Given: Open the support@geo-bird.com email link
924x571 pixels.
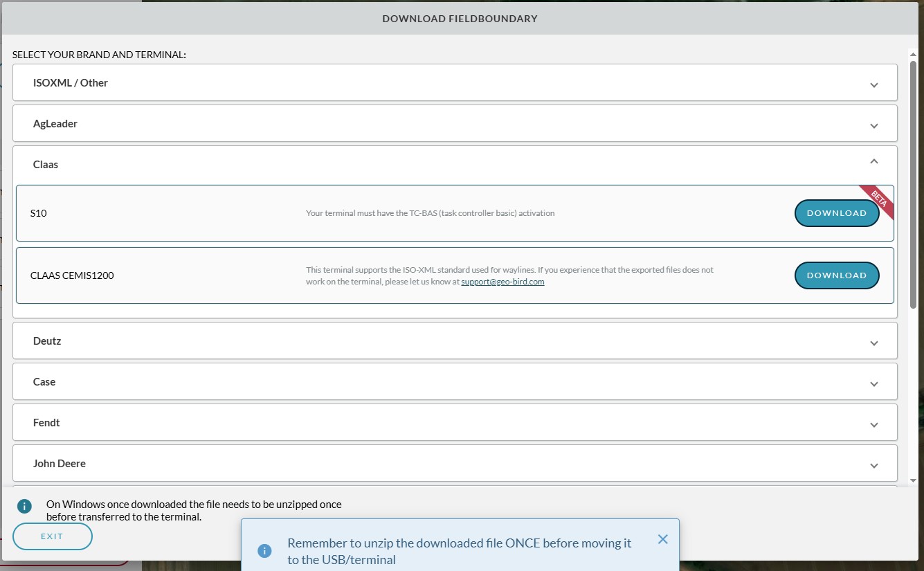Looking at the screenshot, I should click(x=502, y=282).
